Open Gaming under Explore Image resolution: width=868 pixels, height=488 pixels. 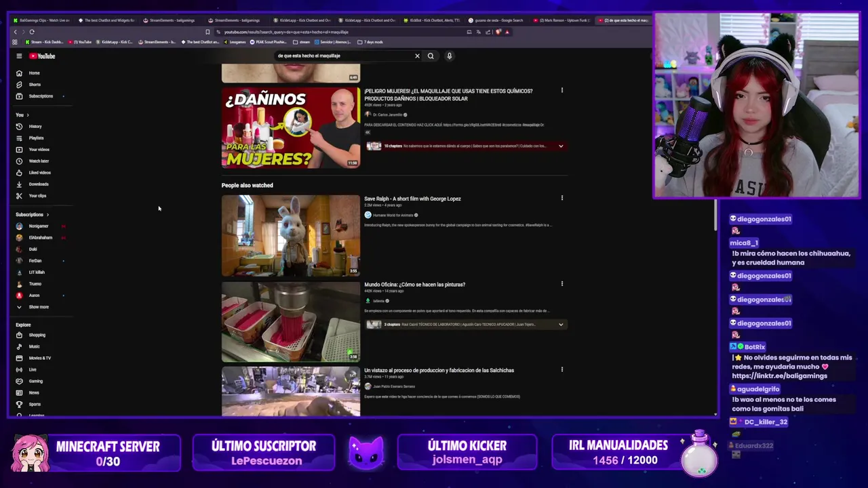point(29,382)
